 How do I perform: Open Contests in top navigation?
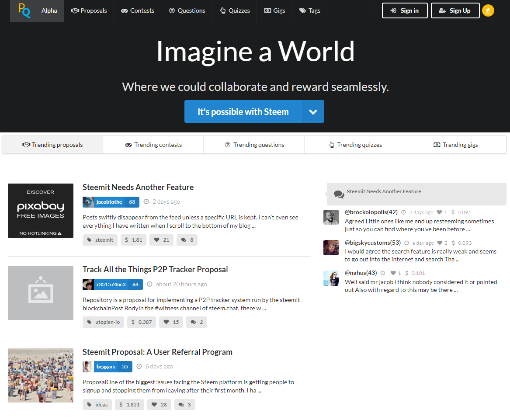pos(138,11)
